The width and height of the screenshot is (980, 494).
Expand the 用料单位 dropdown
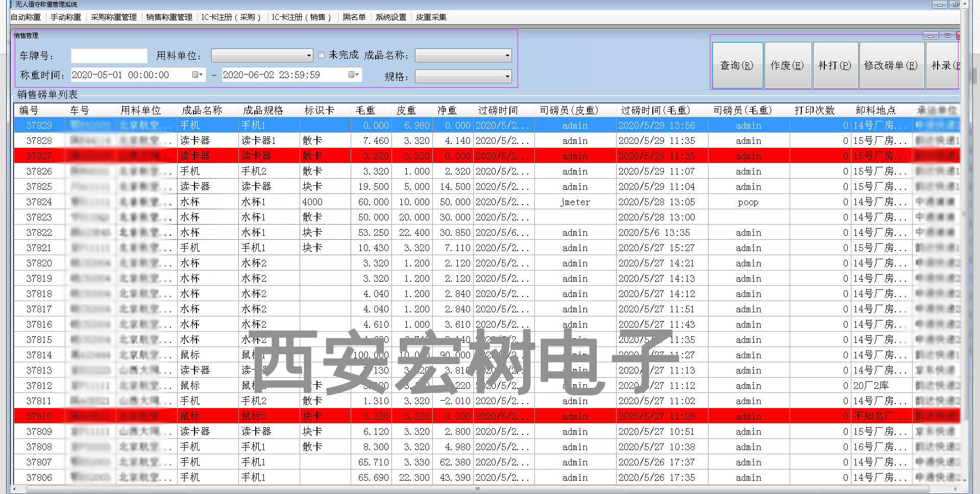point(309,56)
